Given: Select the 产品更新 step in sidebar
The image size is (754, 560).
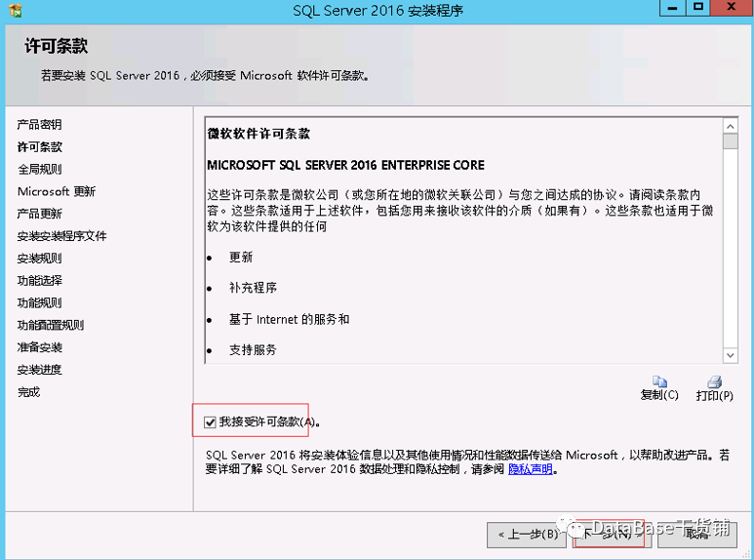Looking at the screenshot, I should click(x=39, y=214).
